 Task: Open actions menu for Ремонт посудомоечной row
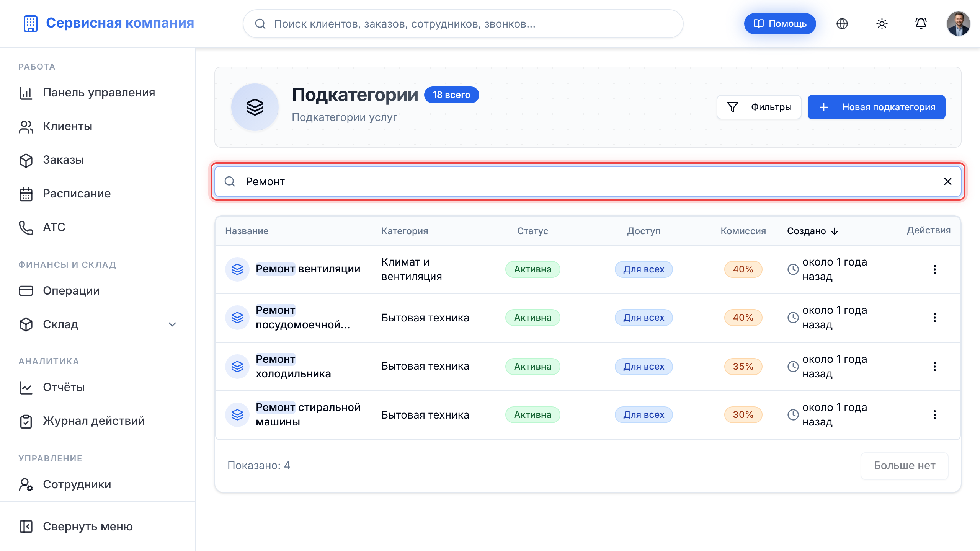934,318
